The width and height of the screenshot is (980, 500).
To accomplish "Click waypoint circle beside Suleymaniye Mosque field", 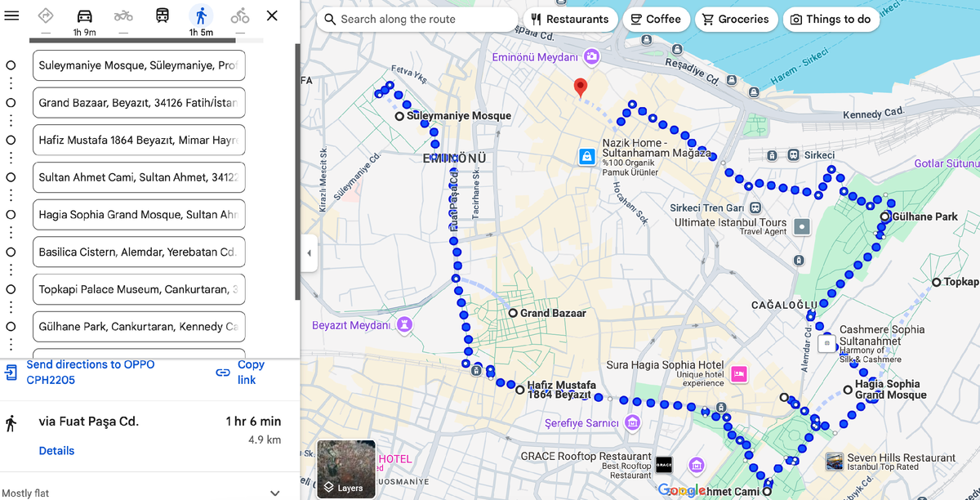I will (x=11, y=65).
